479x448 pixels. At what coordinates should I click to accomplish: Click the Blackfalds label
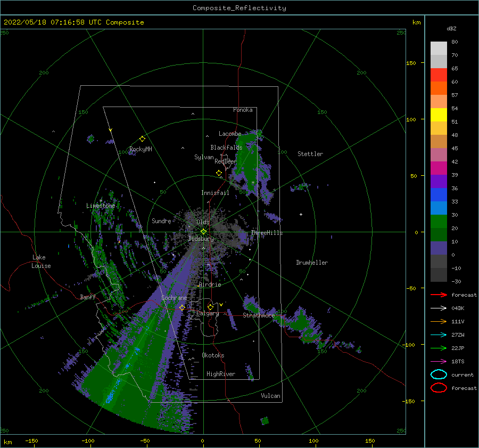click(226, 148)
